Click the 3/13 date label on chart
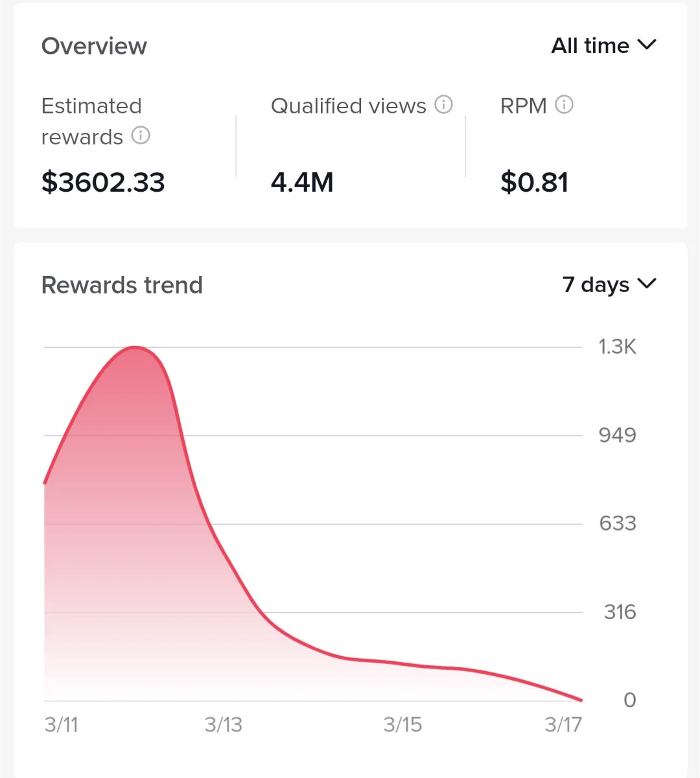 pyautogui.click(x=224, y=724)
